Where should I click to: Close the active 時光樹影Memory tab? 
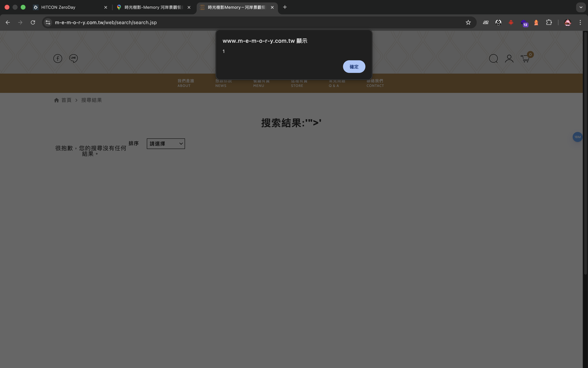pos(272,7)
